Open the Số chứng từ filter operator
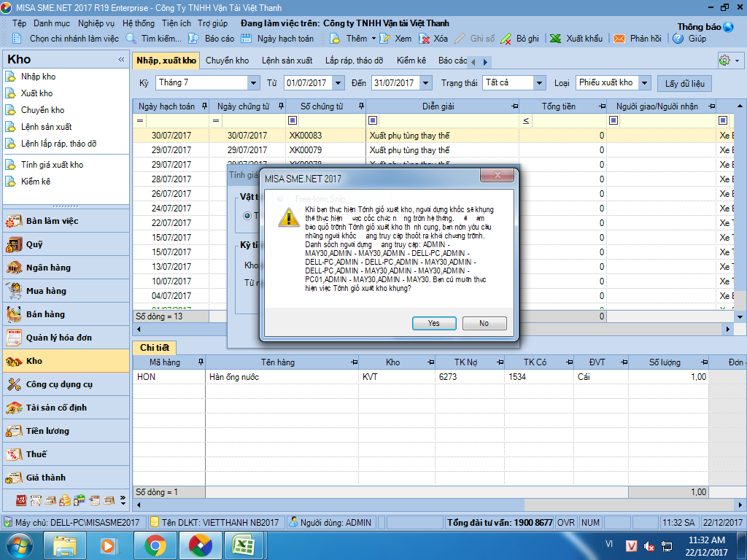Image resolution: width=747 pixels, height=560 pixels. [293, 120]
